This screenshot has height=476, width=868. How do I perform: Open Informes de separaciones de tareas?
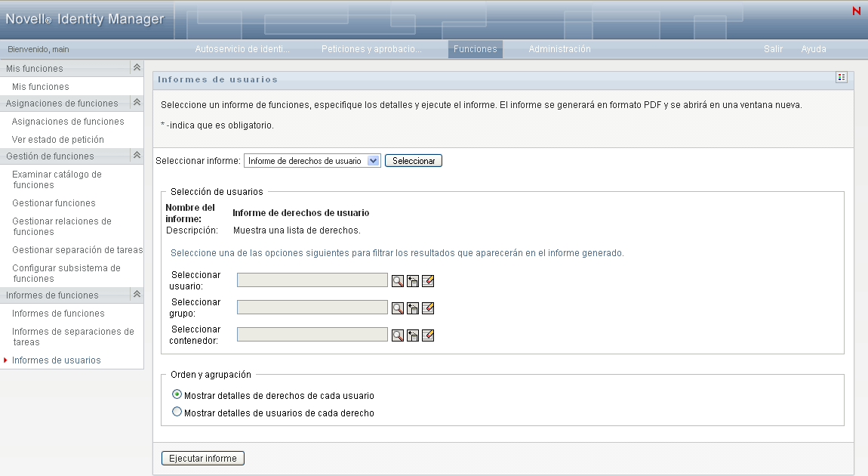click(x=72, y=337)
